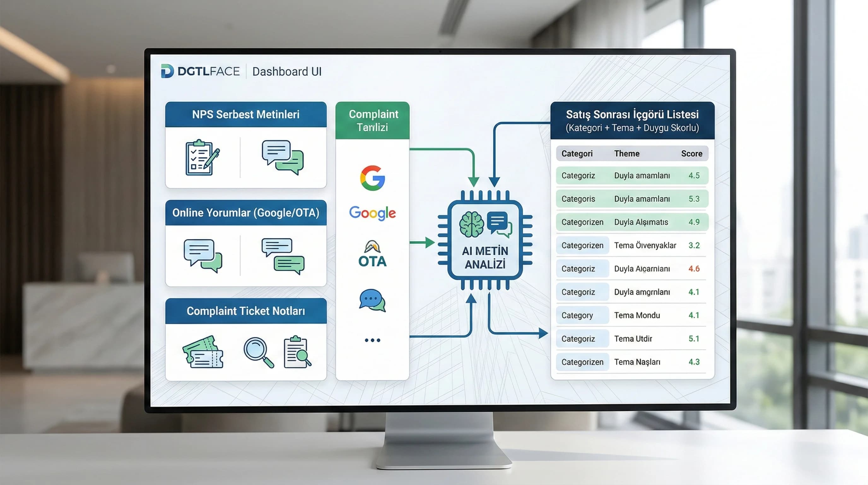Click the chat bubbles icon in NPS panel

click(283, 158)
